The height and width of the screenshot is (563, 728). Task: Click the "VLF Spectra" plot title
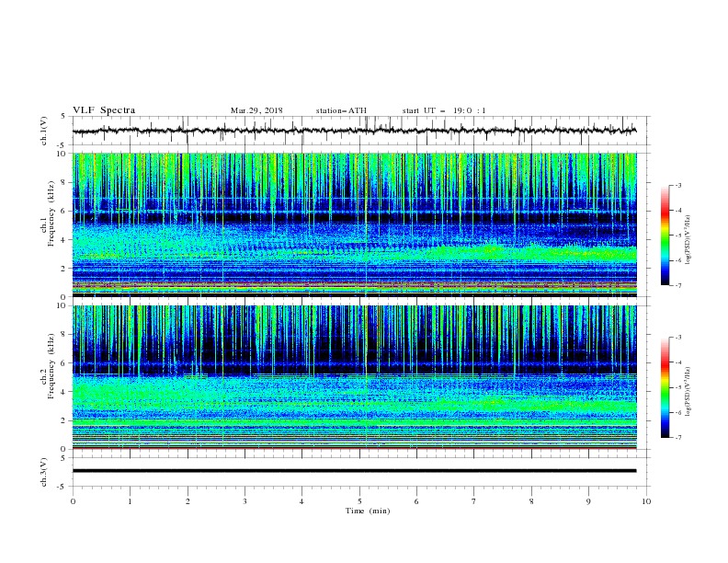[104, 110]
